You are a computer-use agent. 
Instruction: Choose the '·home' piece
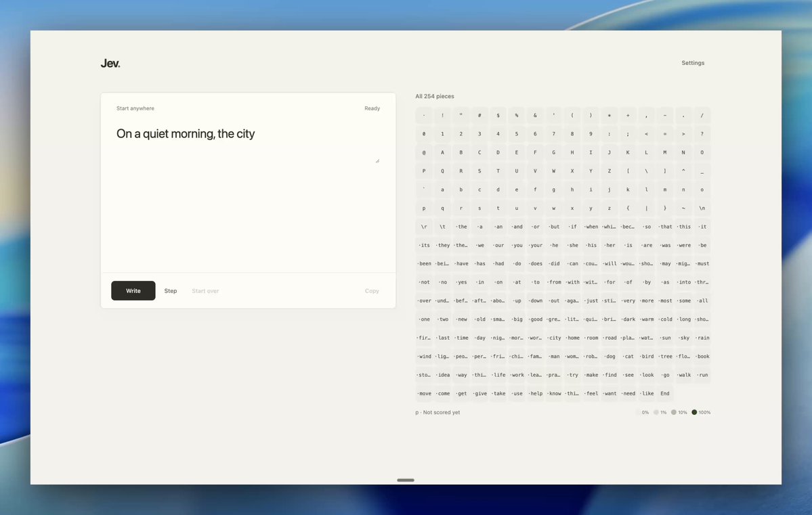[572, 338]
